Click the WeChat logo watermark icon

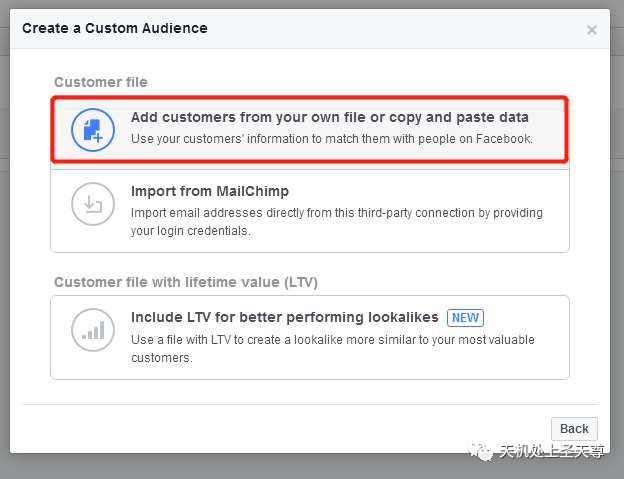click(480, 452)
